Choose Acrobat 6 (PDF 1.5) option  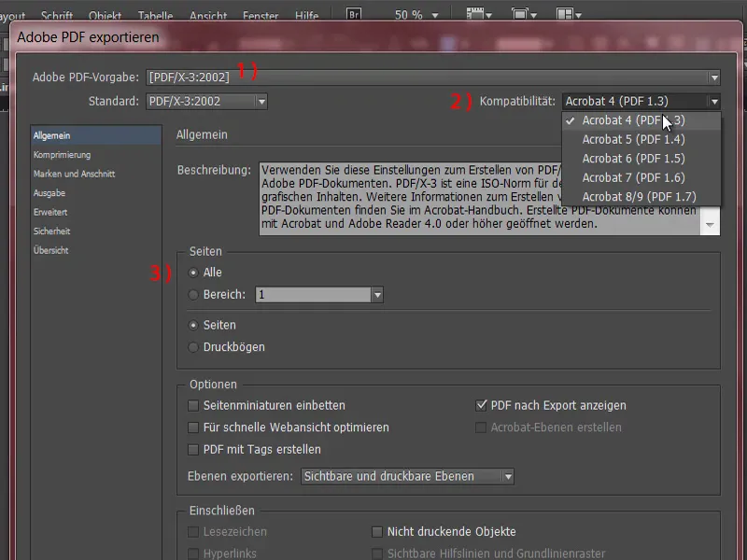tap(641, 159)
